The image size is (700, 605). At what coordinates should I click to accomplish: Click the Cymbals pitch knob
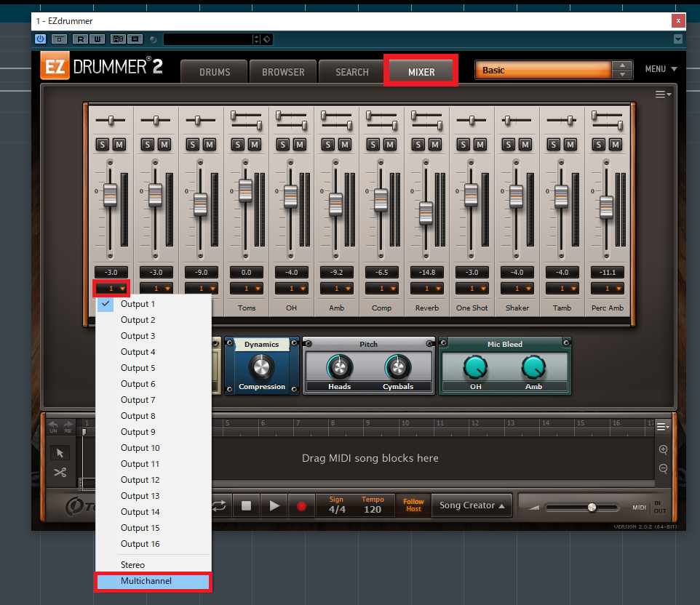coord(398,367)
